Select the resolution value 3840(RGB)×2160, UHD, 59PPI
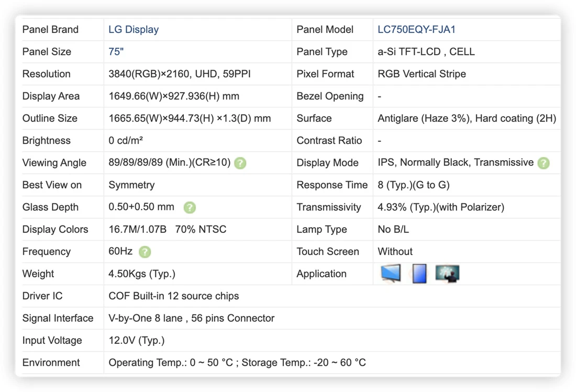The width and height of the screenshot is (576, 392). pos(180,74)
